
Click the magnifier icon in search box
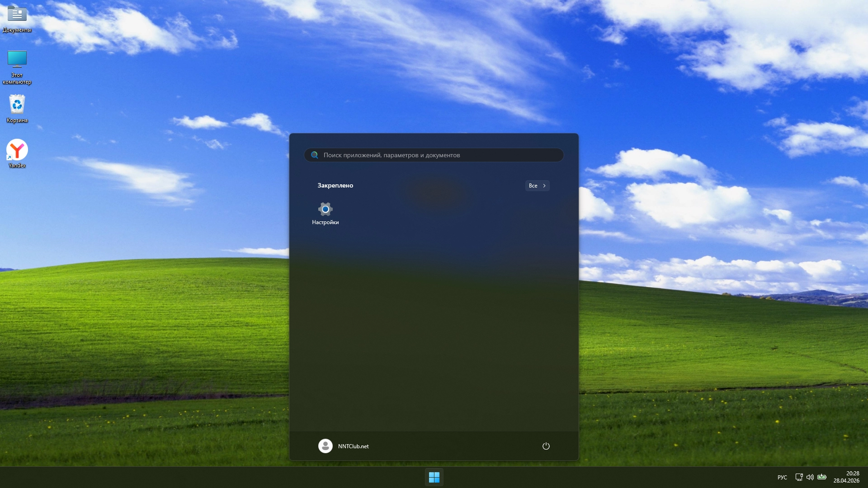coord(315,155)
